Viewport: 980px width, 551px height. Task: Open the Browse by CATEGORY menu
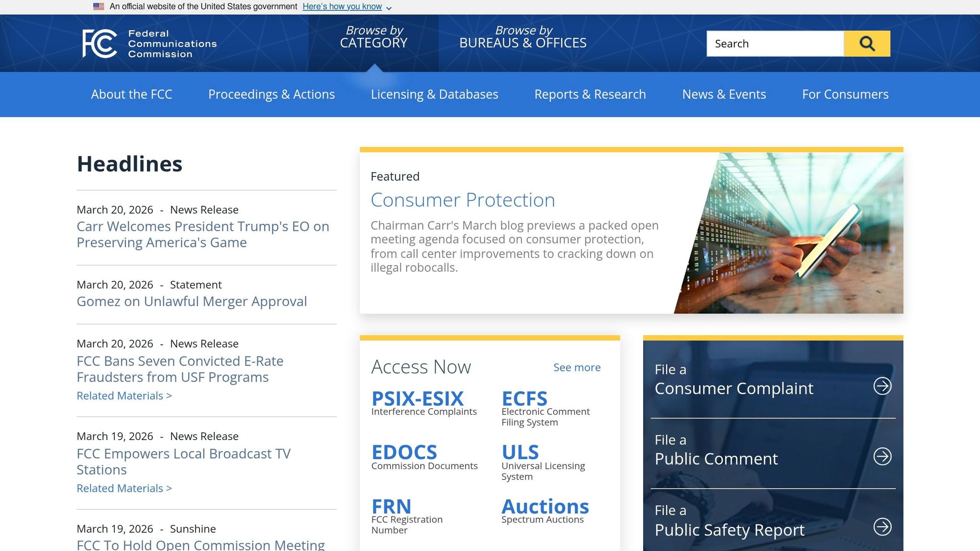pyautogui.click(x=374, y=37)
